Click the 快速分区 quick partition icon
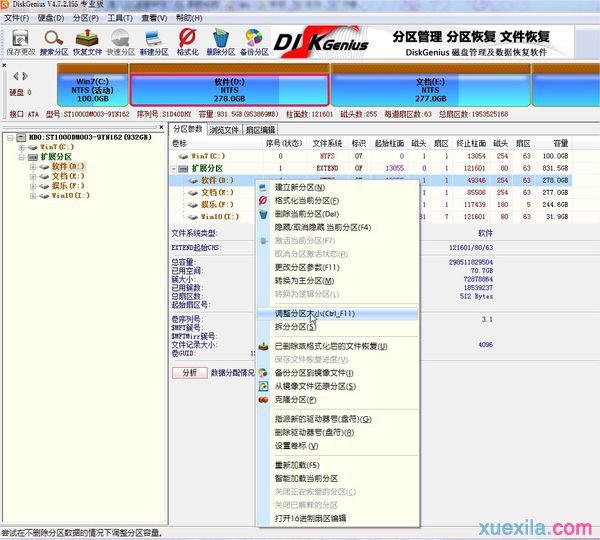 (121, 42)
